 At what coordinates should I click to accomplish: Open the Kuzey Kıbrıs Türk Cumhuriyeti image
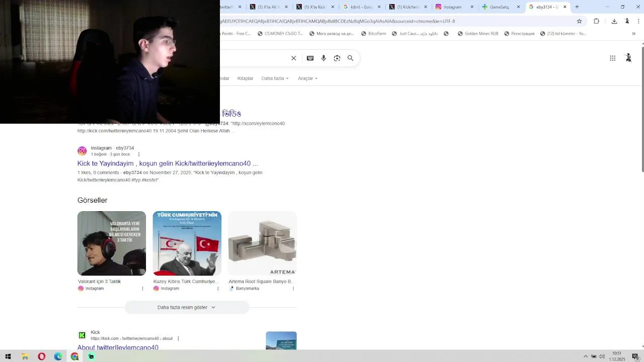[x=187, y=243]
